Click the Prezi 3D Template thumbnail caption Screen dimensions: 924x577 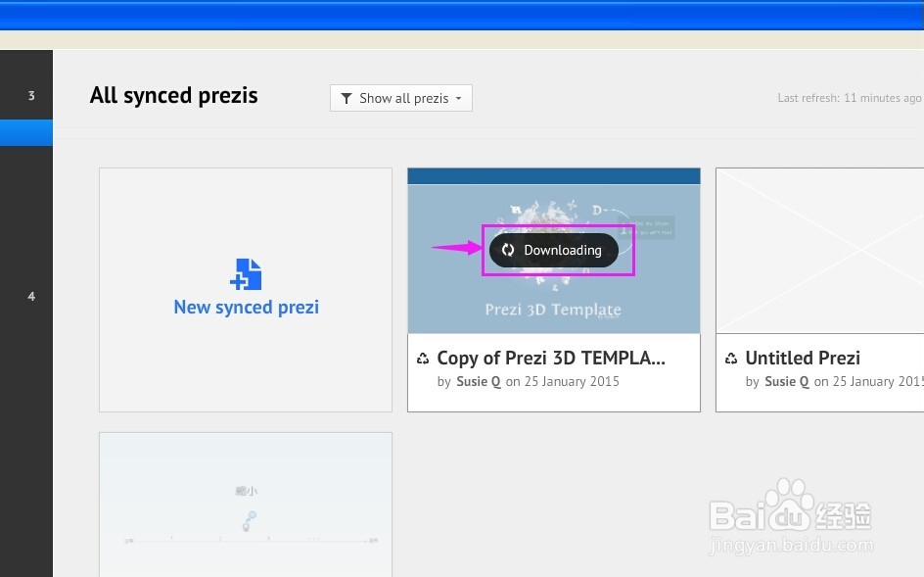click(553, 310)
